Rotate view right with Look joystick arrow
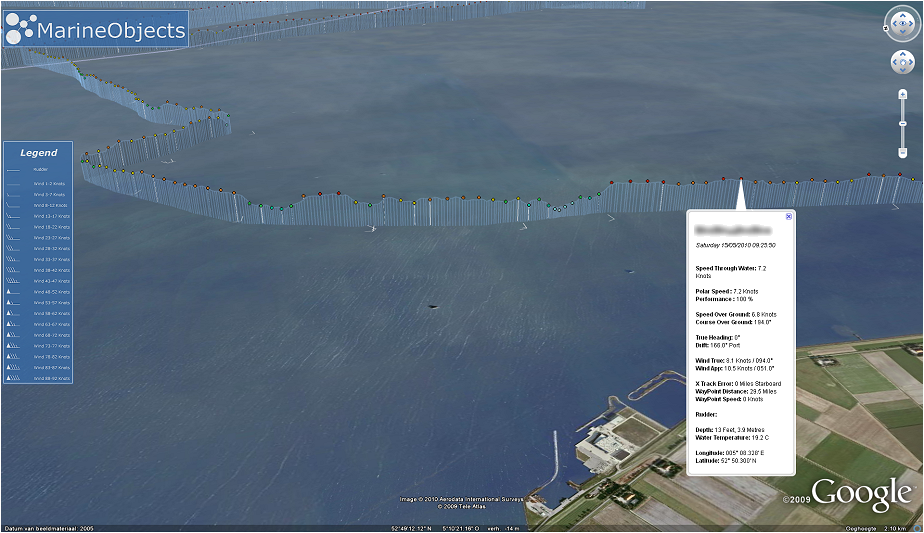The width and height of the screenshot is (924, 533). coord(911,24)
